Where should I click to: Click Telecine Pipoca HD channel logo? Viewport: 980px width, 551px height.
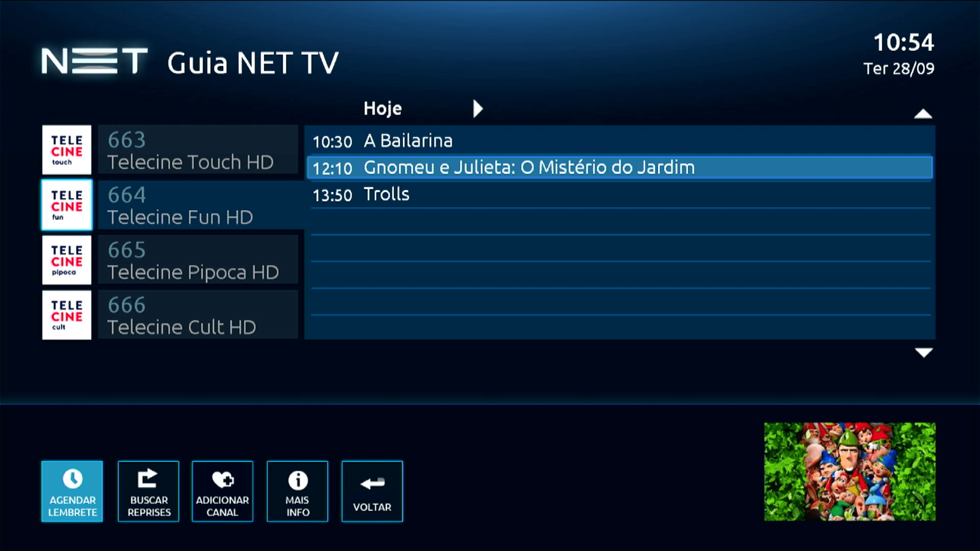(x=66, y=260)
